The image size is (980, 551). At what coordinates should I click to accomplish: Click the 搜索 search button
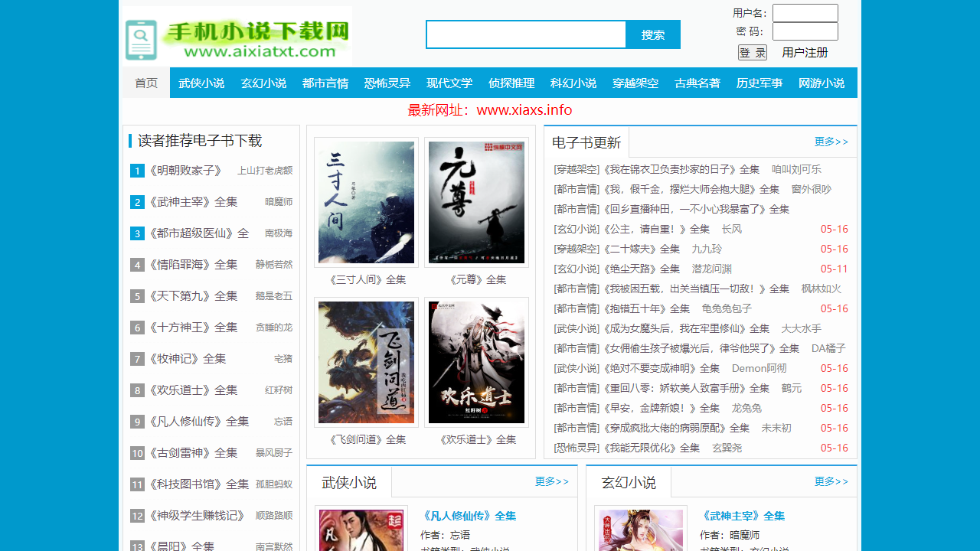653,34
